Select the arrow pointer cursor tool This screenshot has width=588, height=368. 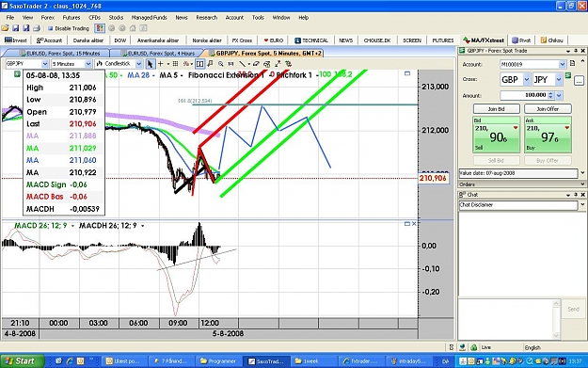click(150, 64)
